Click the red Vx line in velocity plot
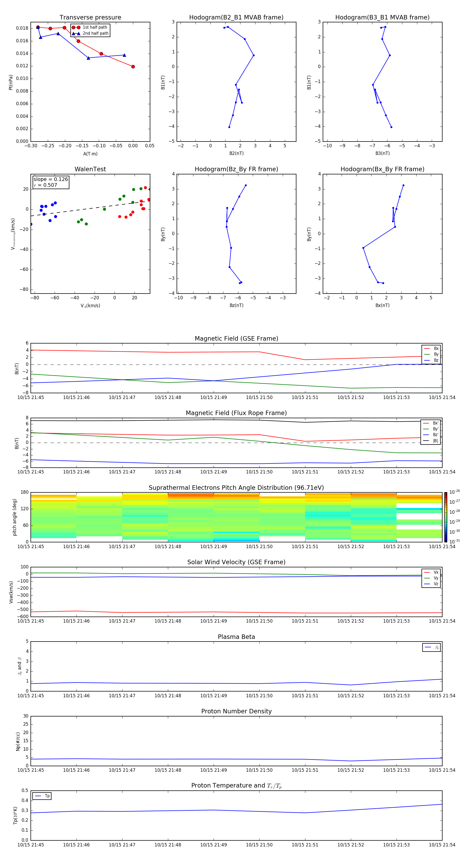Image resolution: width=473 pixels, height=868 pixels. pos(236,612)
